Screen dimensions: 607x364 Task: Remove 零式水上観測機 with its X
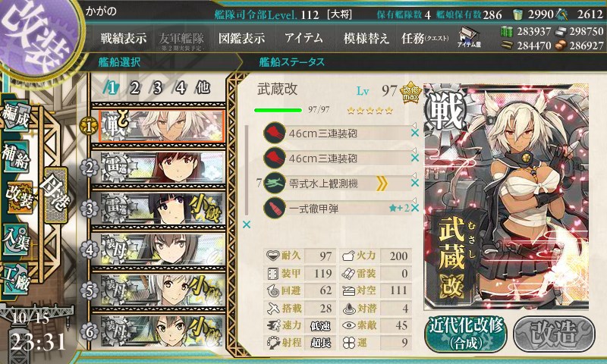(415, 183)
